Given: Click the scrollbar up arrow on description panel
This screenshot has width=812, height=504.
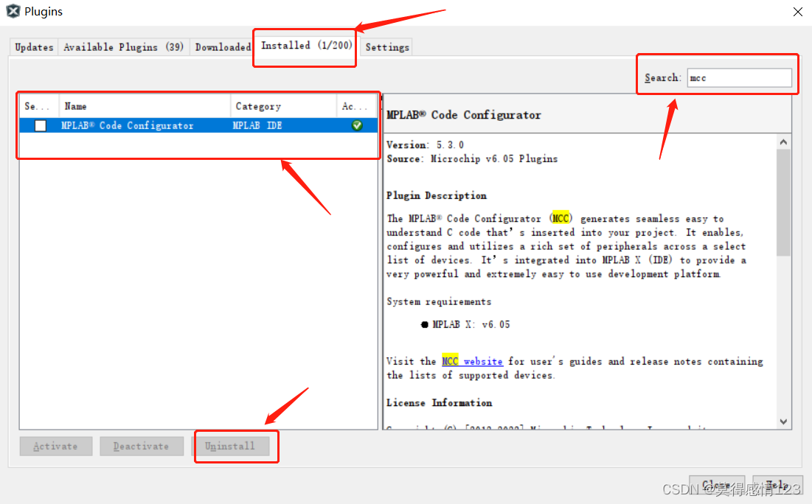Looking at the screenshot, I should (x=784, y=141).
